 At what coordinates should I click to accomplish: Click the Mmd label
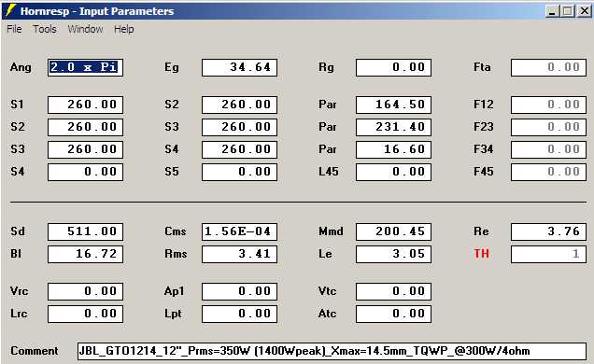click(331, 231)
